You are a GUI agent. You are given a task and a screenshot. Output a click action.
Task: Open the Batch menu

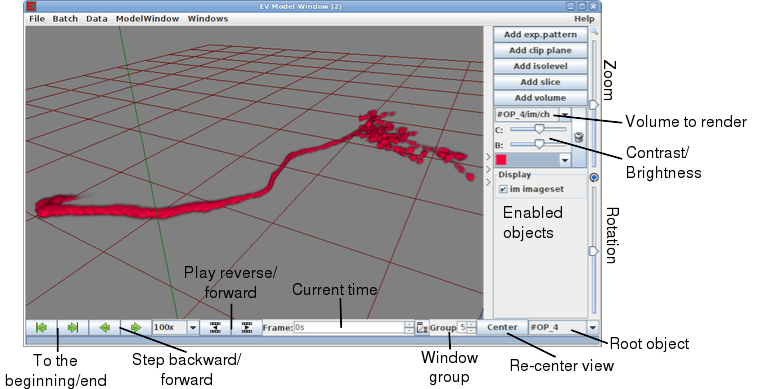(x=65, y=18)
